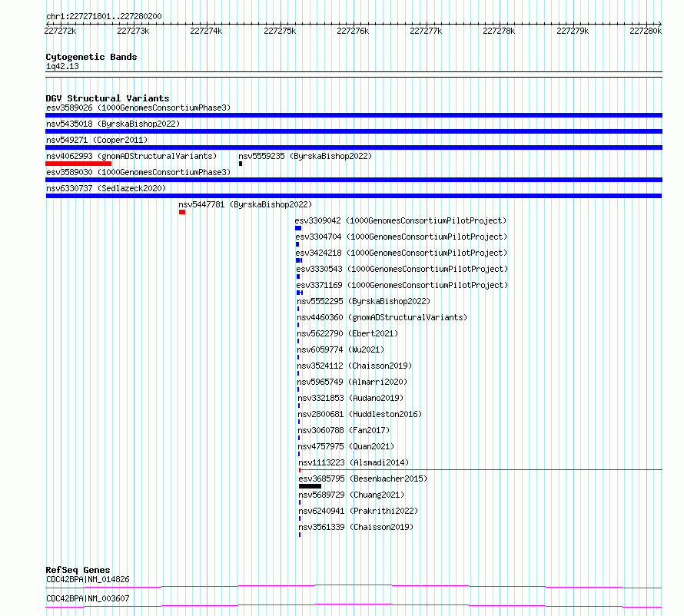The image size is (684, 616).
Task: Select the CDC42BPA|NM_003607 gene label
Action: 88,598
